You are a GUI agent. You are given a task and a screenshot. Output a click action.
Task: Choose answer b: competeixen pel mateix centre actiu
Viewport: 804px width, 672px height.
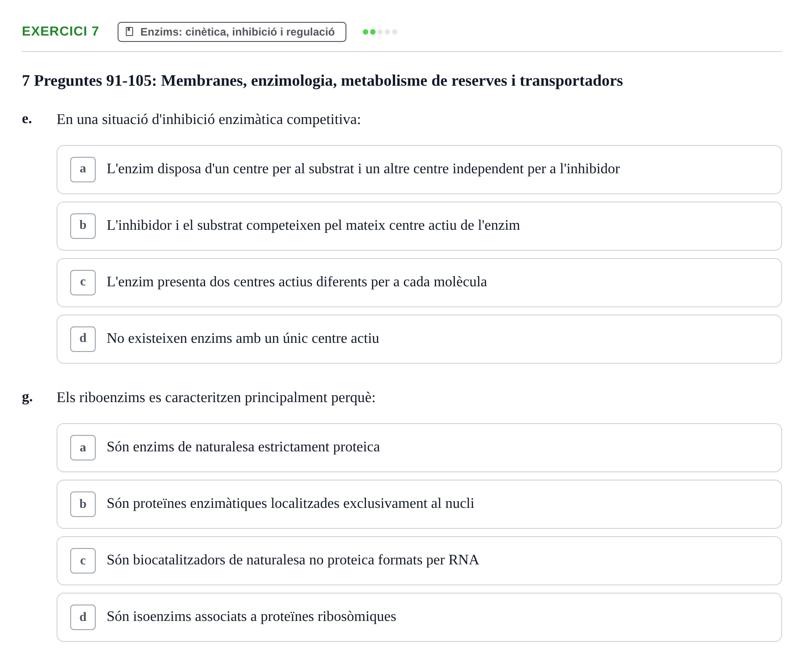[419, 226]
